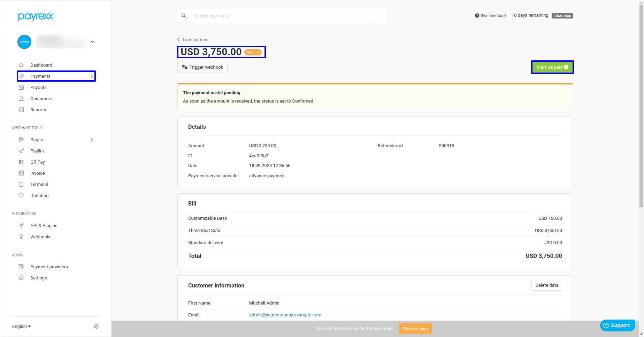Click the QR Pay icon

21,162
